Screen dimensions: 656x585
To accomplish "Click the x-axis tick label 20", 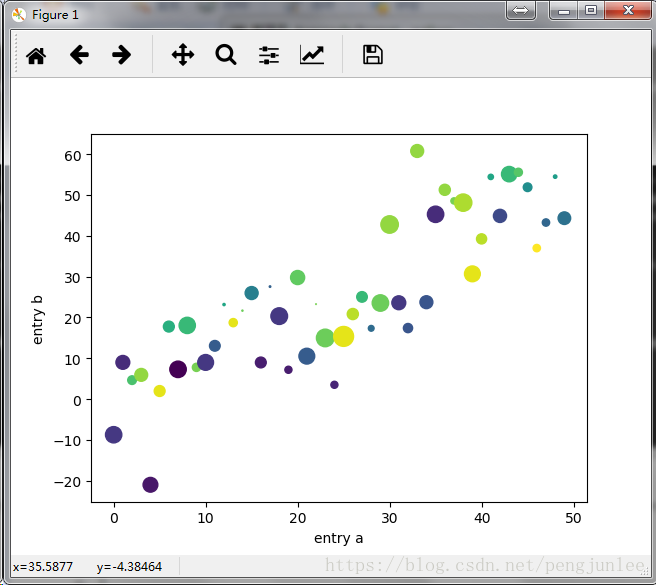I will (297, 518).
